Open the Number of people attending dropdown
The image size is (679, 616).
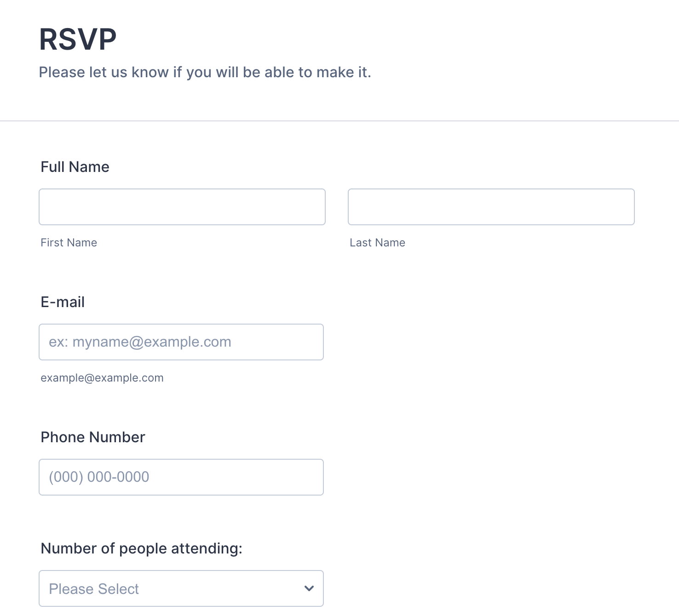pos(181,588)
